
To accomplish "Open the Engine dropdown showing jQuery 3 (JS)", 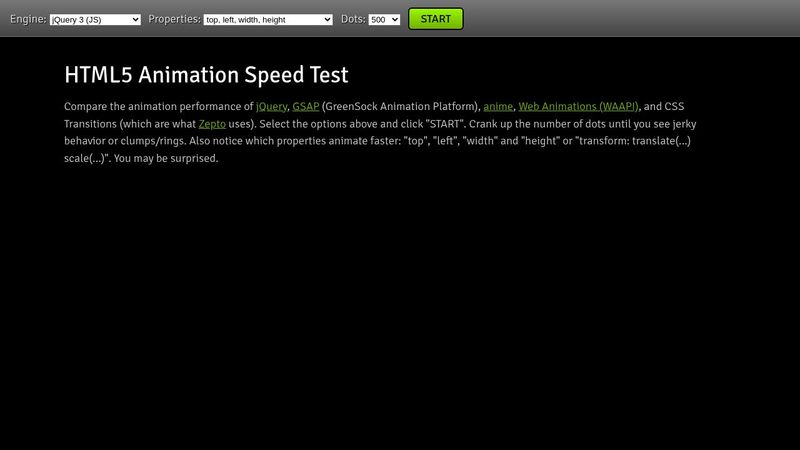I will (x=95, y=19).
